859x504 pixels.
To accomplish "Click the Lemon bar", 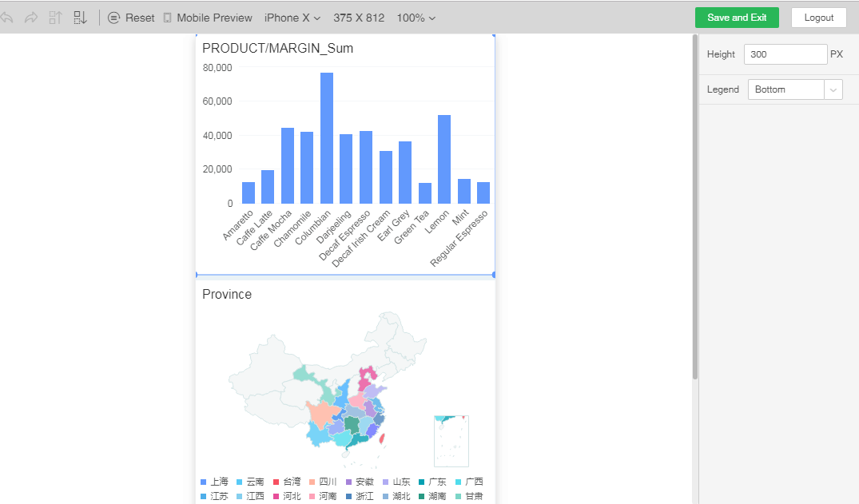I will pyautogui.click(x=444, y=160).
